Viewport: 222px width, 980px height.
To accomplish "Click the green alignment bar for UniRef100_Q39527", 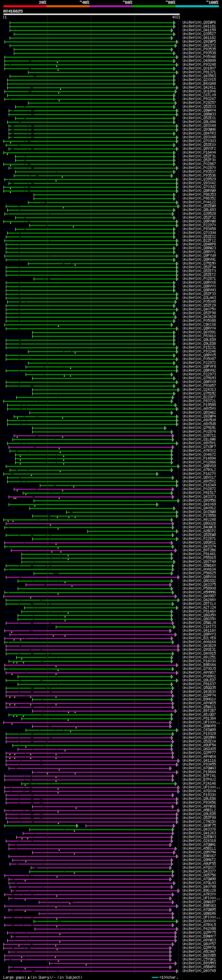I will pyautogui.click(x=94, y=34).
